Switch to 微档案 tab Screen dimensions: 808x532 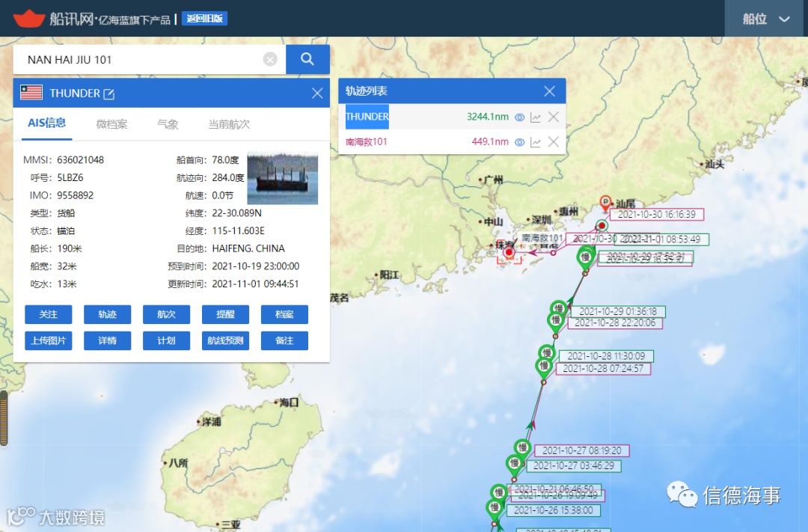pos(111,124)
